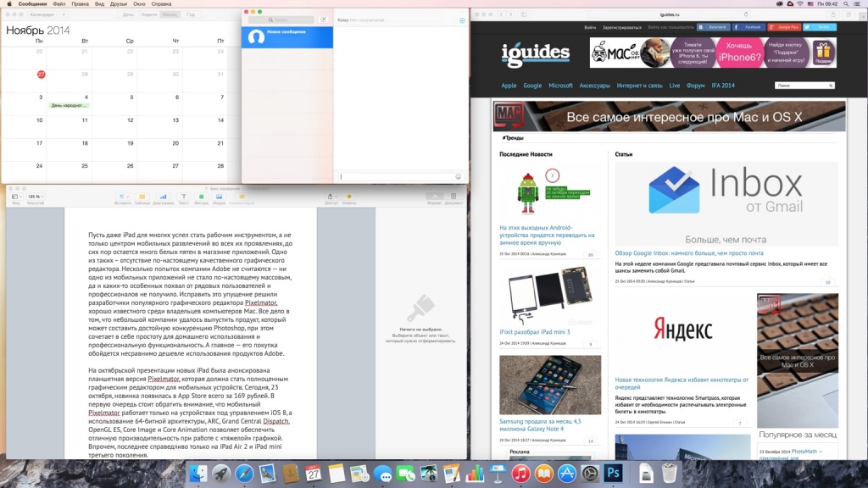The width and height of the screenshot is (868, 488).
Task: Open Правка menu in menu bar
Action: point(81,4)
